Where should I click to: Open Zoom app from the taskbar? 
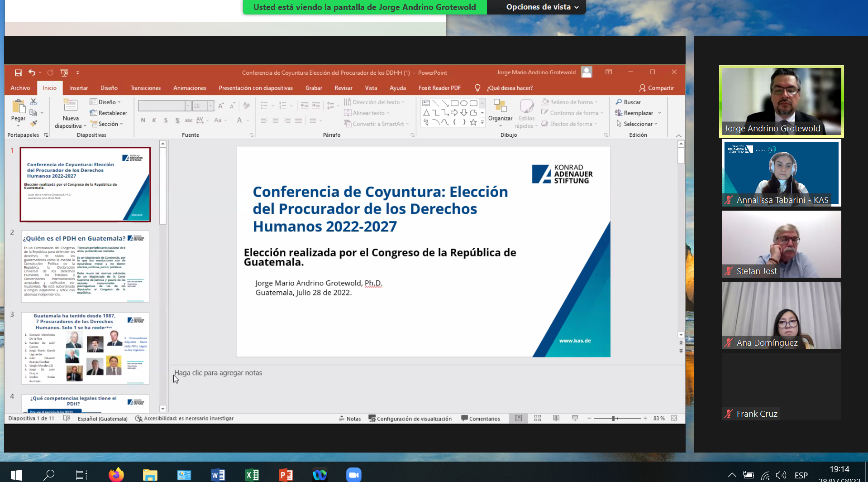pos(353,474)
